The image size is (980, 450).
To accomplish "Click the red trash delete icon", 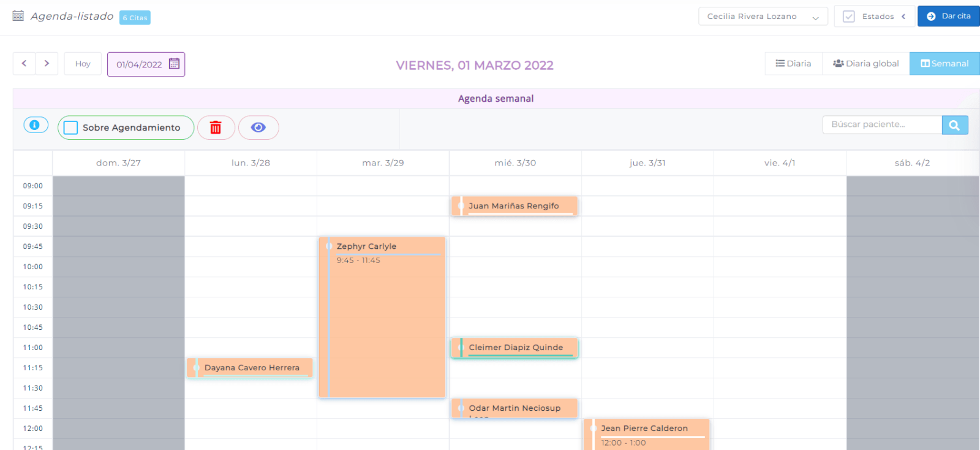I will click(216, 128).
